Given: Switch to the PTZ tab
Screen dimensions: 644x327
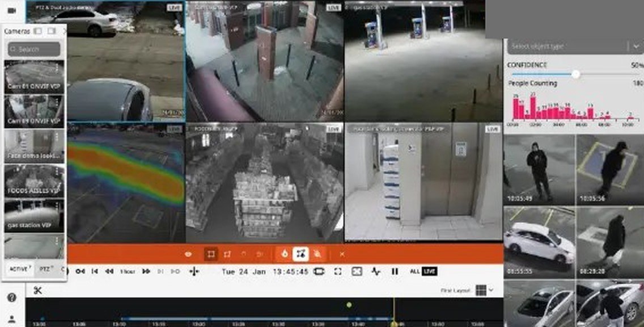Looking at the screenshot, I should tap(45, 269).
